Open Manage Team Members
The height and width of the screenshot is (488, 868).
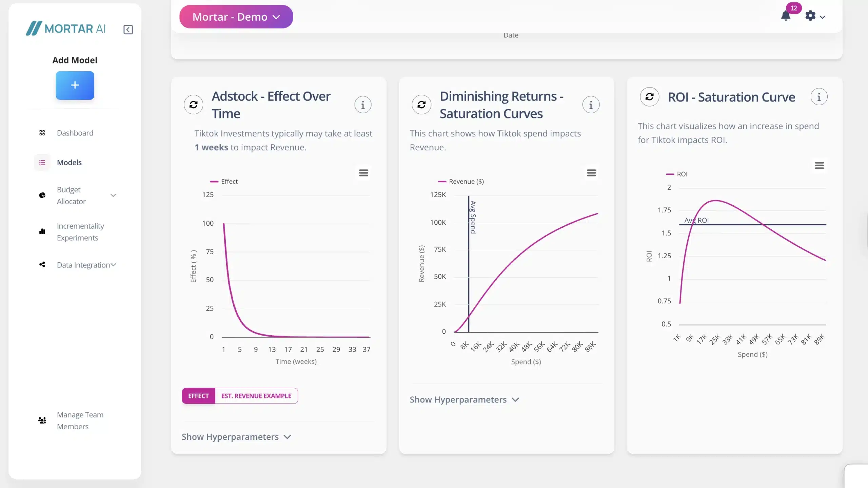pyautogui.click(x=80, y=420)
